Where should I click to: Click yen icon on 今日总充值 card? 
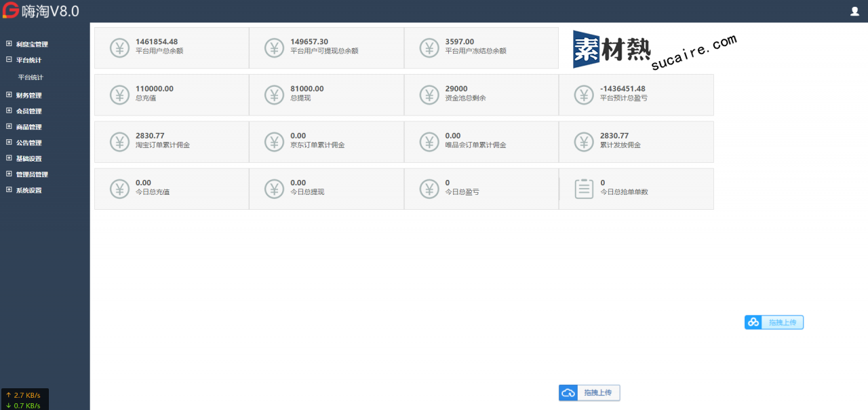(119, 189)
